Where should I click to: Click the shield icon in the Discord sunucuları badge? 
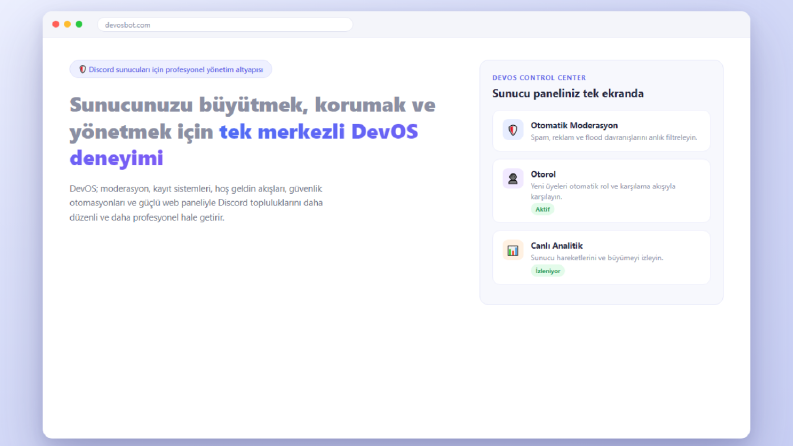point(82,69)
